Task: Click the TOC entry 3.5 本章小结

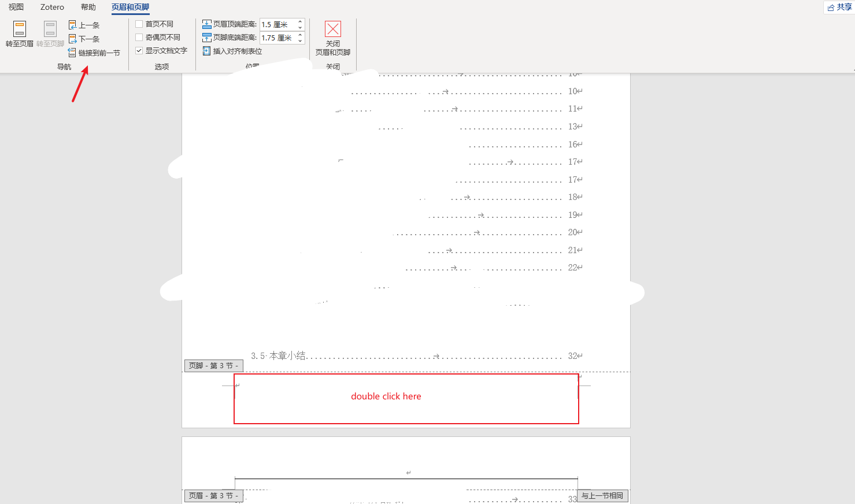Action: point(278,355)
